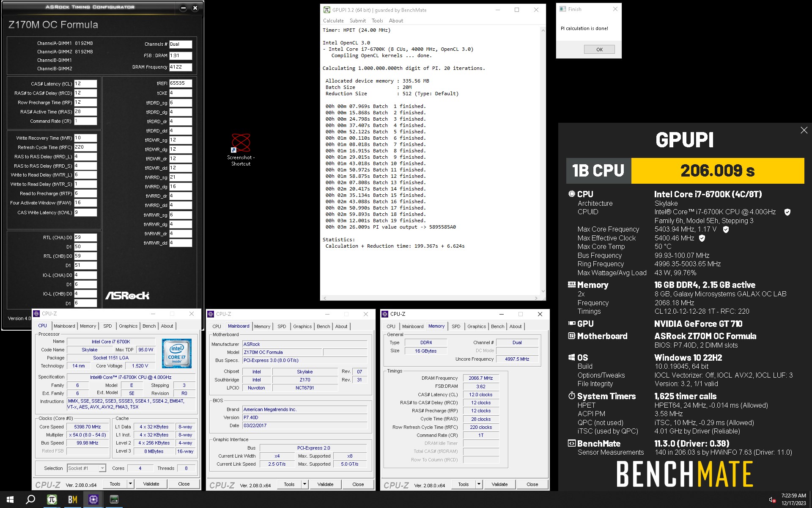The width and height of the screenshot is (812, 508).
Task: Click the Memory icon in BenchMate panel
Action: click(x=572, y=285)
